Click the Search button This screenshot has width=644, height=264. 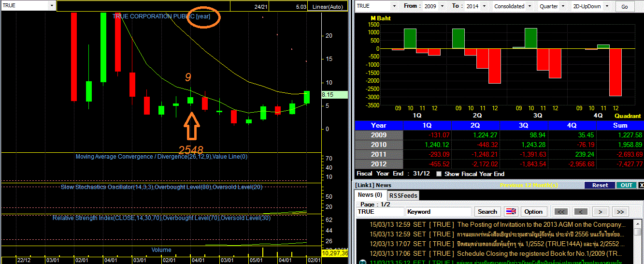(x=487, y=211)
